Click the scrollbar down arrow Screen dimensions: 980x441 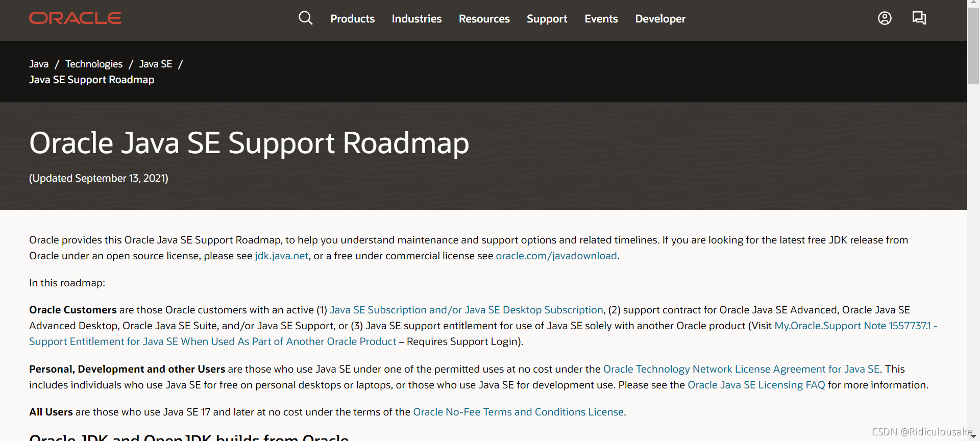coord(974,437)
